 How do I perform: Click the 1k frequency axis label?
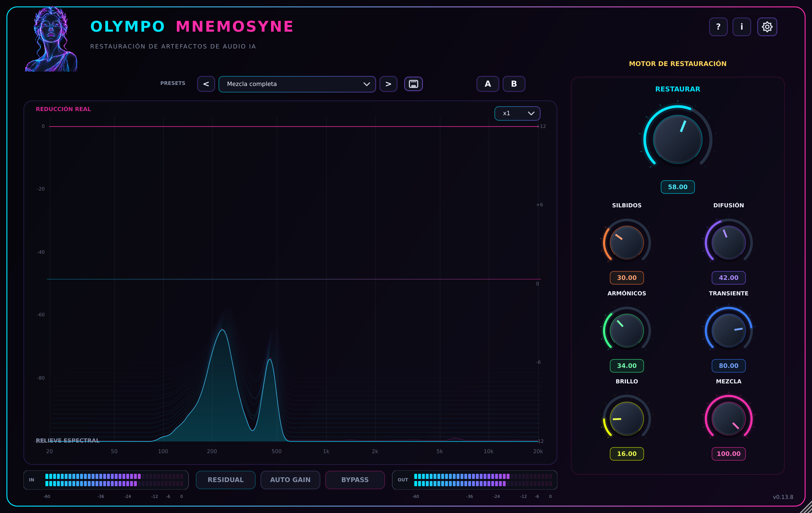point(326,451)
